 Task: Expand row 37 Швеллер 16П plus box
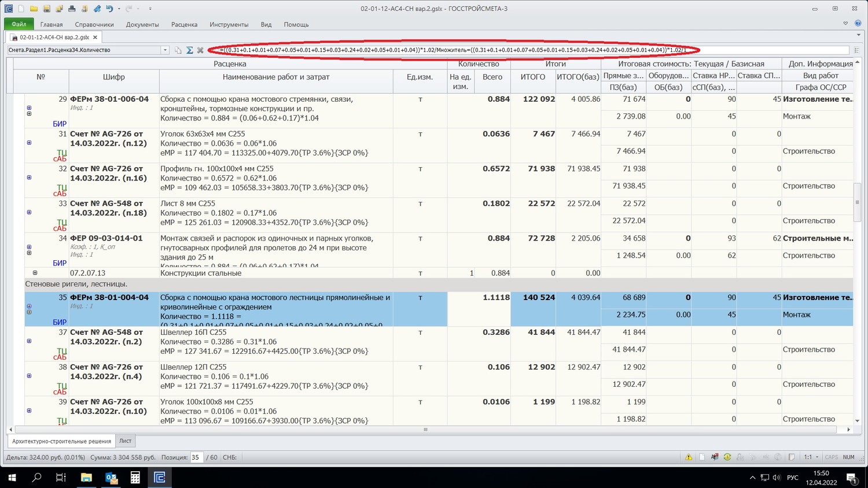point(29,341)
